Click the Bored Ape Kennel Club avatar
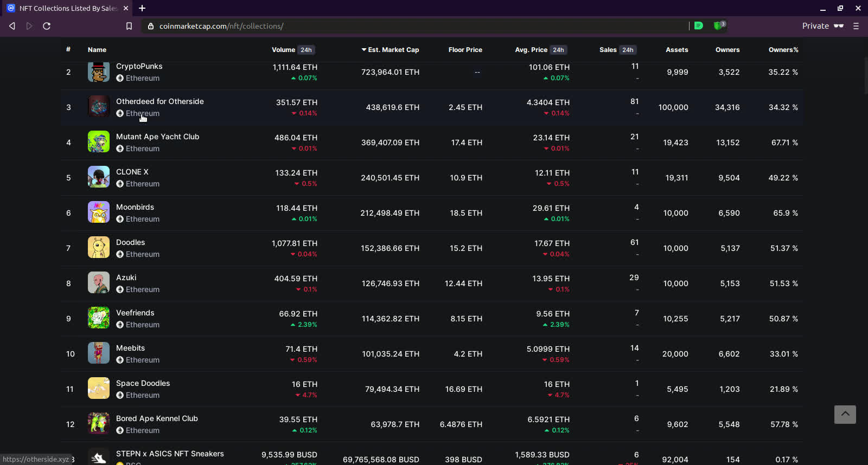This screenshot has height=465, width=868. [99, 423]
